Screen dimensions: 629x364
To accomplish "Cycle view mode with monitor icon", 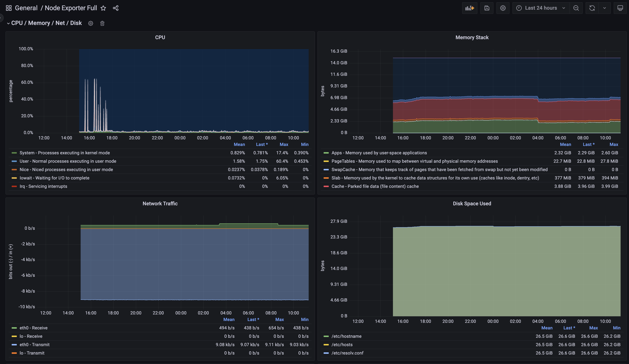I will pos(620,8).
